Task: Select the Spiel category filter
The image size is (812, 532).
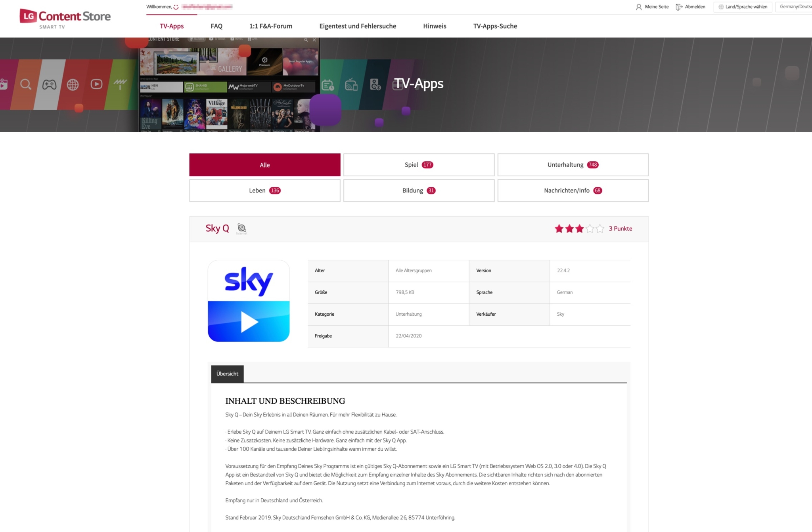Action: (x=418, y=164)
